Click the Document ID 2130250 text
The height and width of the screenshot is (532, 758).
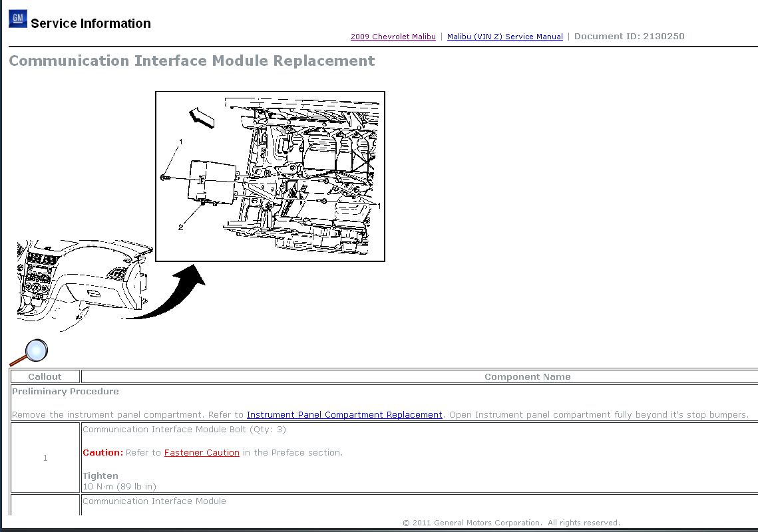[x=629, y=36]
